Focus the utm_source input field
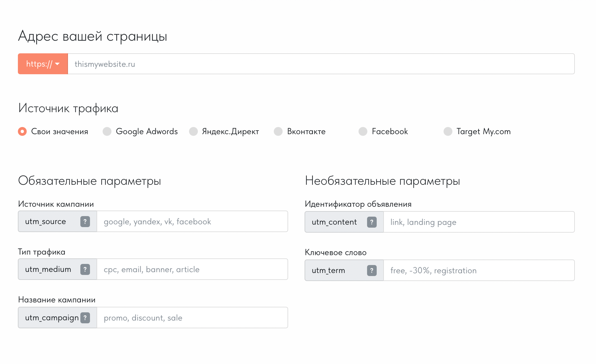This screenshot has width=596, height=364. (192, 221)
